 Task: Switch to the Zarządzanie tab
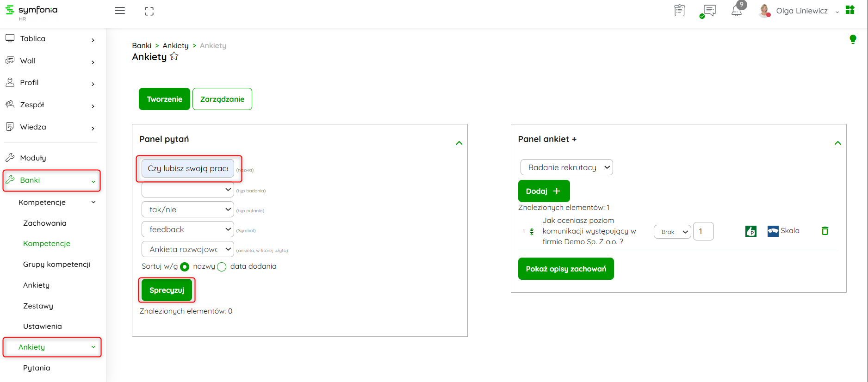tap(222, 99)
